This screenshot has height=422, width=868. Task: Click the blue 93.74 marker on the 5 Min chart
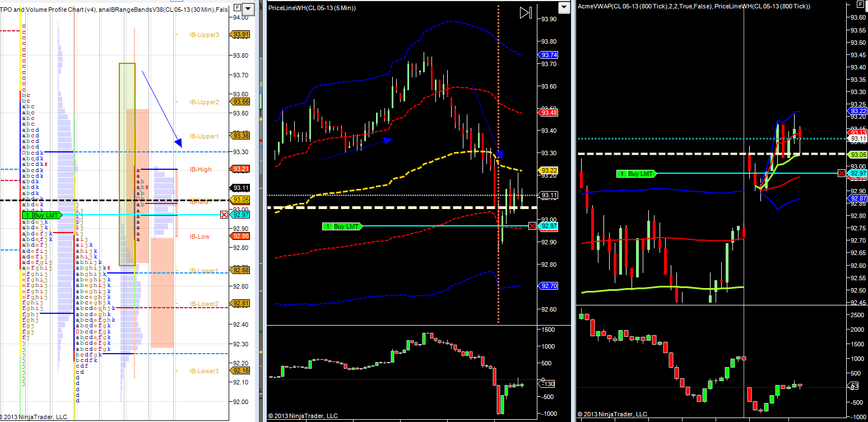(547, 55)
